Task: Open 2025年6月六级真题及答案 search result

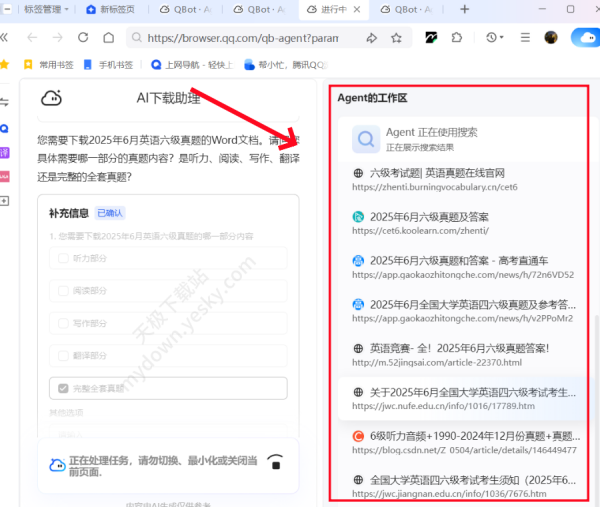Action: pyautogui.click(x=429, y=216)
